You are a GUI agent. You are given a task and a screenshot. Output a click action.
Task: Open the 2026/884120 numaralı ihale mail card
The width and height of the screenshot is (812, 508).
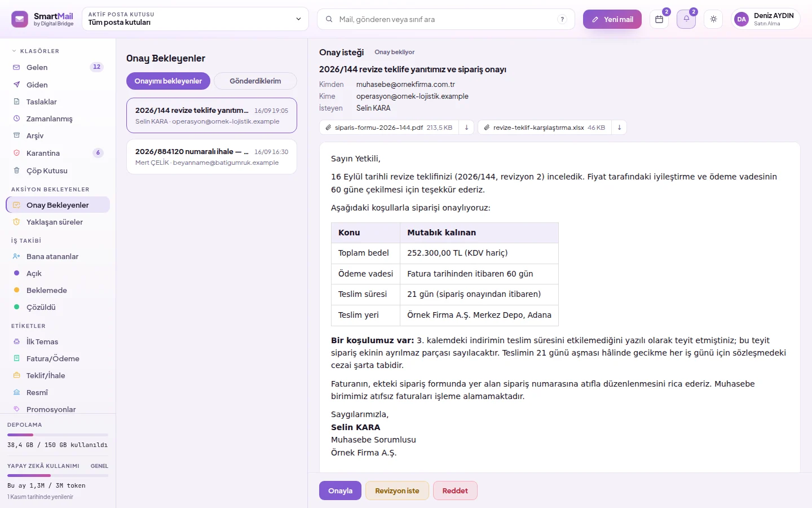[211, 157]
